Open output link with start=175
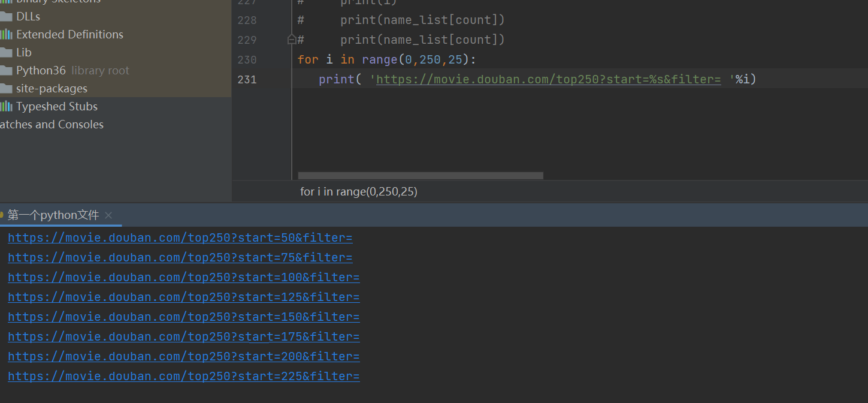The image size is (868, 403). click(x=184, y=337)
